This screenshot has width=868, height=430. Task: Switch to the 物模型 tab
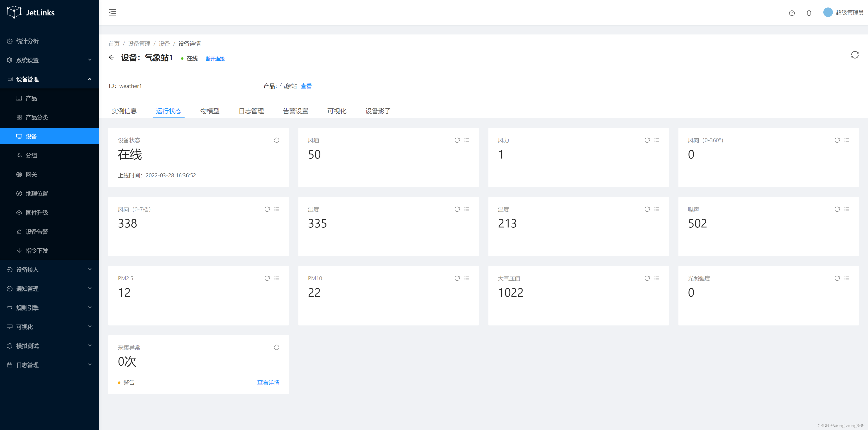click(210, 111)
